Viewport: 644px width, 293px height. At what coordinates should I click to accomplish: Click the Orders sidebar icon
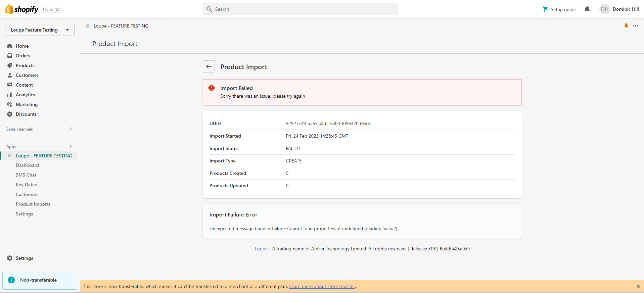pos(10,56)
